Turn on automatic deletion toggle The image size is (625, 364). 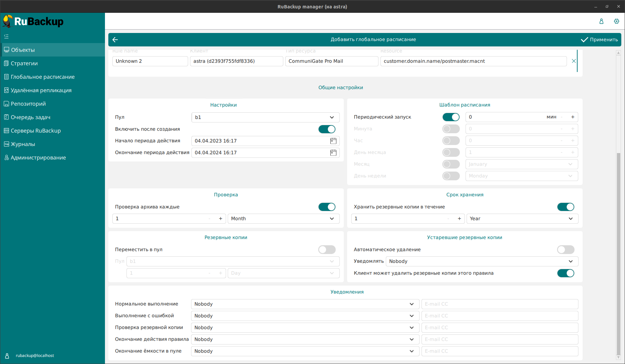565,250
